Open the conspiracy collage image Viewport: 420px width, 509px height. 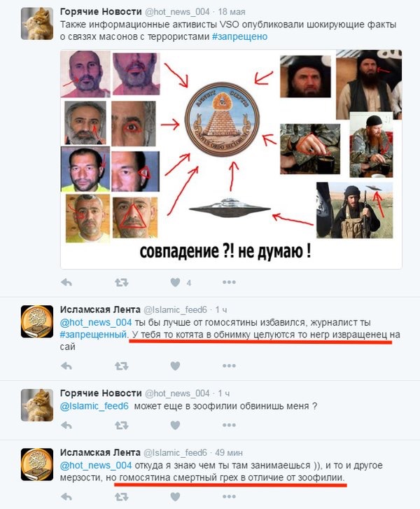pyautogui.click(x=231, y=159)
